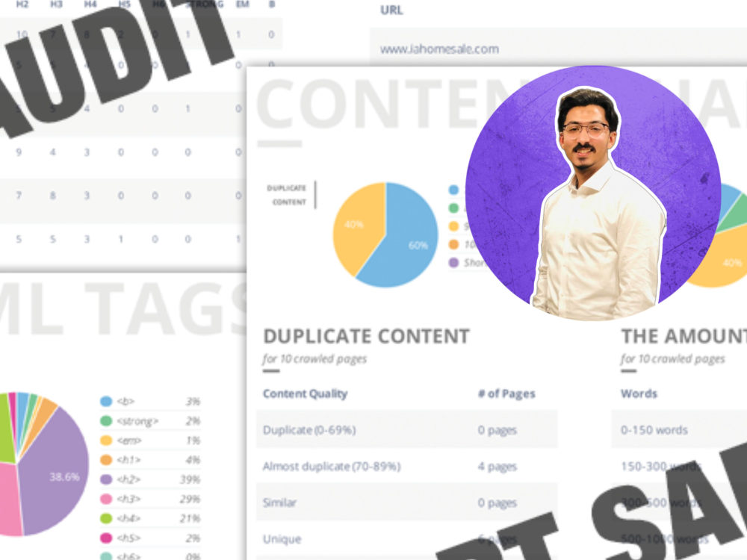Click the lime <h4> legend dot

pyautogui.click(x=106, y=518)
